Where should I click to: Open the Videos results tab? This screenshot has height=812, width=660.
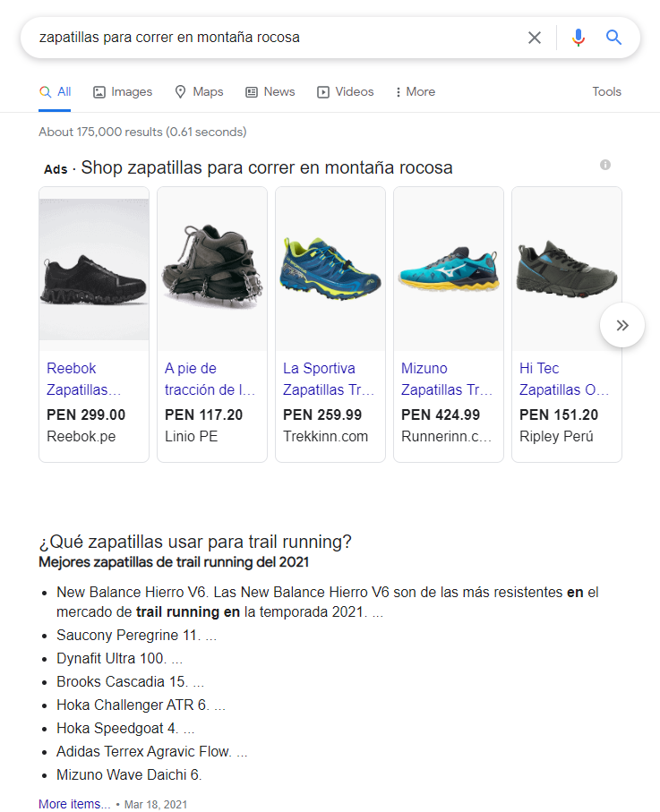[x=346, y=91]
